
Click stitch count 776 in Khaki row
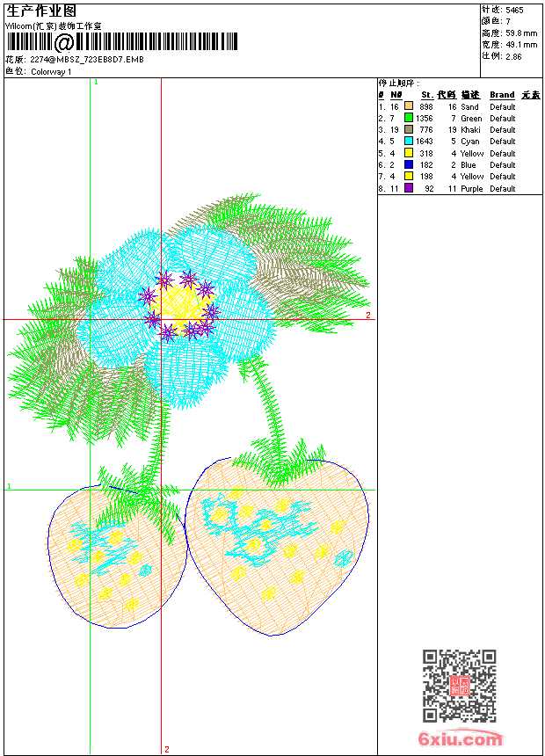(x=426, y=130)
